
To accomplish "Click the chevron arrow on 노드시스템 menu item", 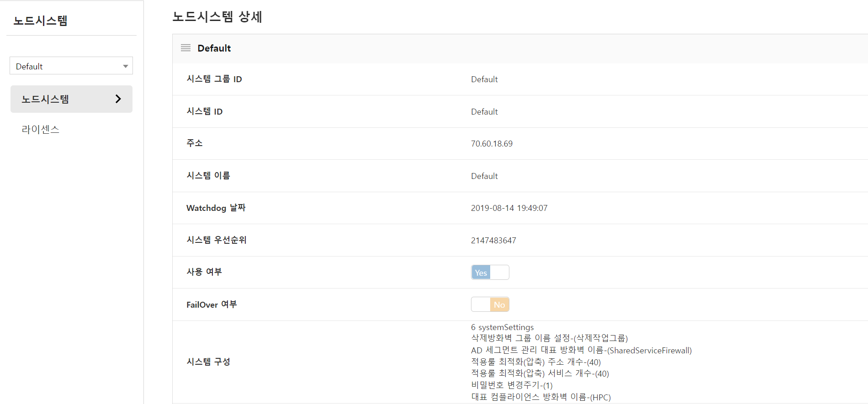I will (x=118, y=99).
